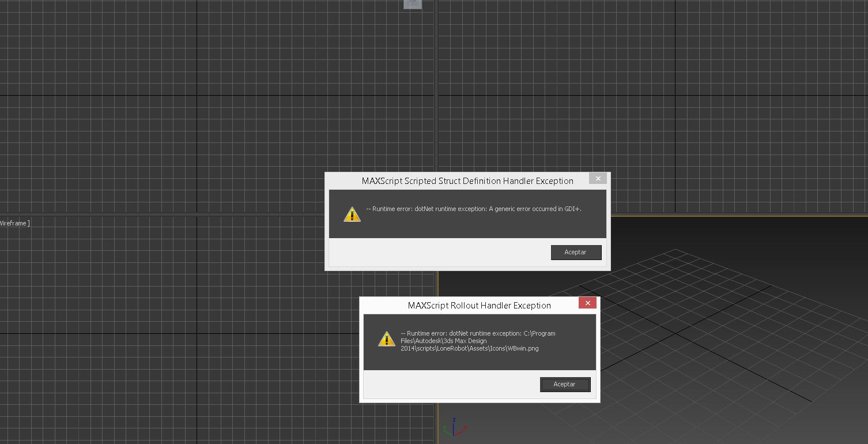Close the Scripted Struct Definition Handler Exception dialog
Image resolution: width=868 pixels, height=444 pixels.
598,179
